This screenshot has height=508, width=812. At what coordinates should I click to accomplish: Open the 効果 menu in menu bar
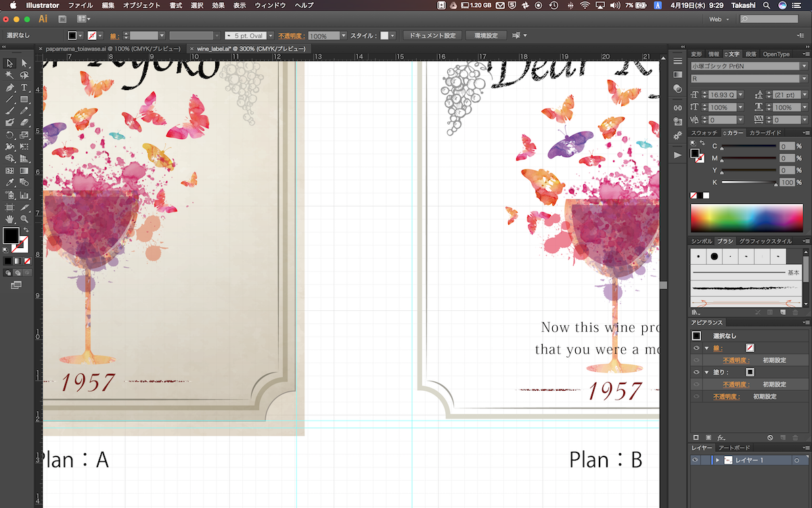pos(218,5)
